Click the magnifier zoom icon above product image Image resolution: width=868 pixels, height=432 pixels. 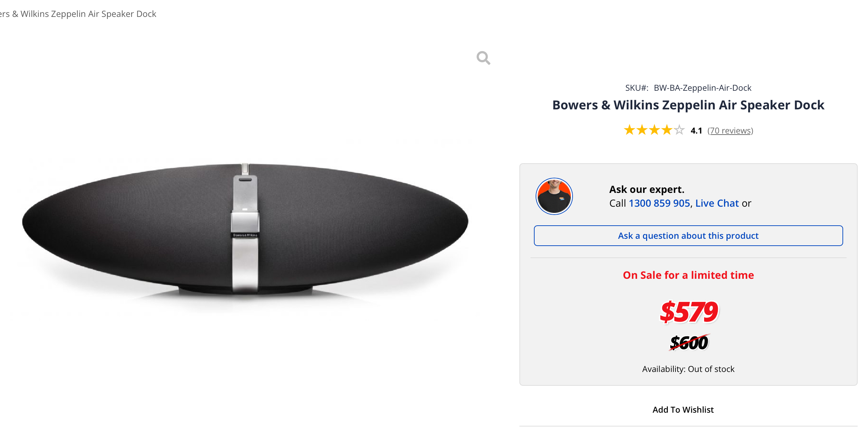483,58
